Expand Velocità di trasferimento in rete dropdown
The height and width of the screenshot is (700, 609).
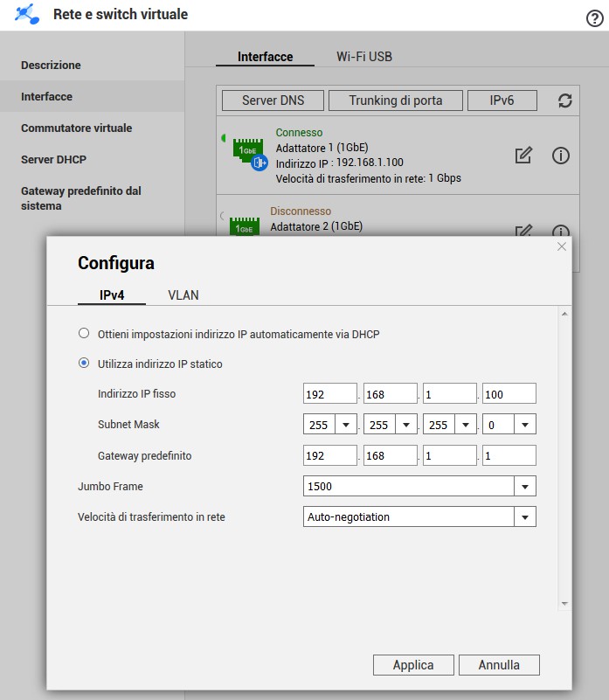[x=525, y=517]
